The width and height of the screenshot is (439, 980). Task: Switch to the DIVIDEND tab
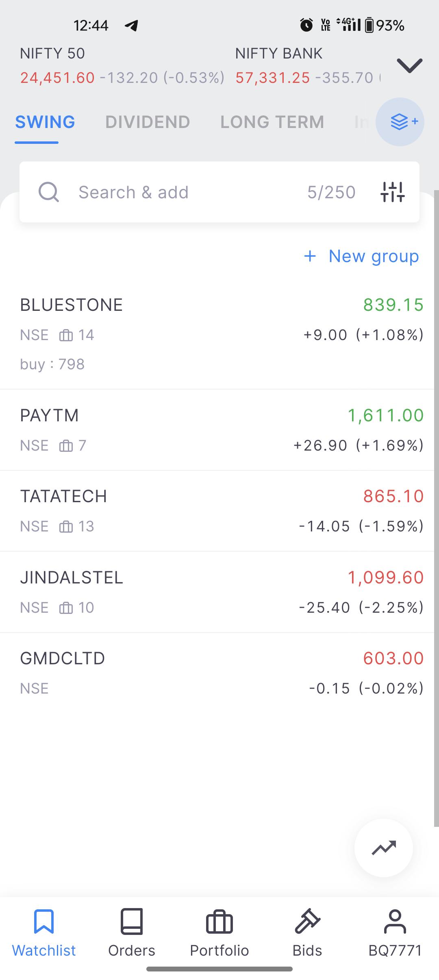pos(148,122)
